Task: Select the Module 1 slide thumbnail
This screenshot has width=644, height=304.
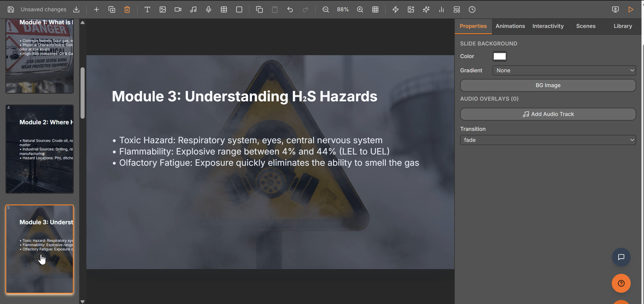Action: (x=40, y=56)
